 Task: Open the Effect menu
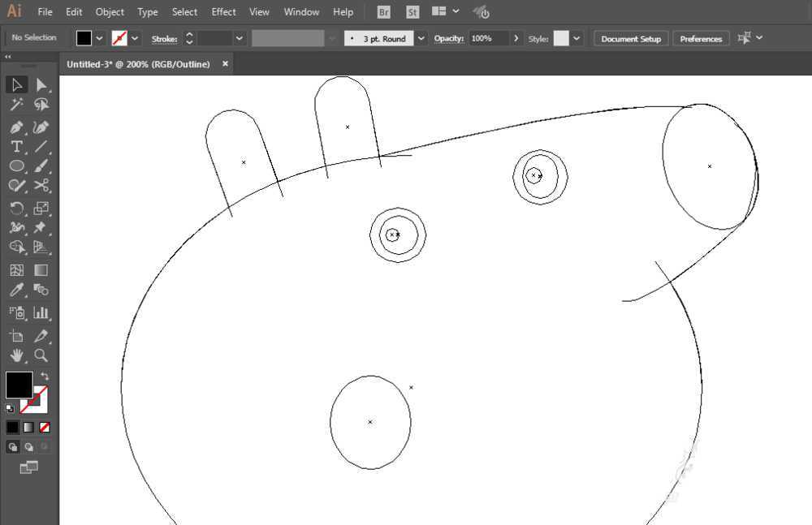pos(223,12)
